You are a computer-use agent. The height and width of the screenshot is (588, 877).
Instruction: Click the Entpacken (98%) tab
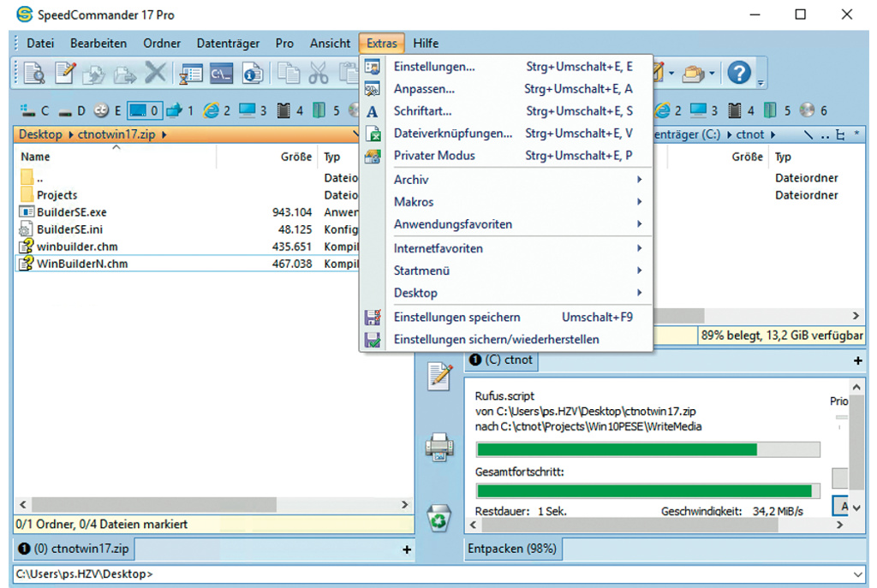[x=512, y=549]
